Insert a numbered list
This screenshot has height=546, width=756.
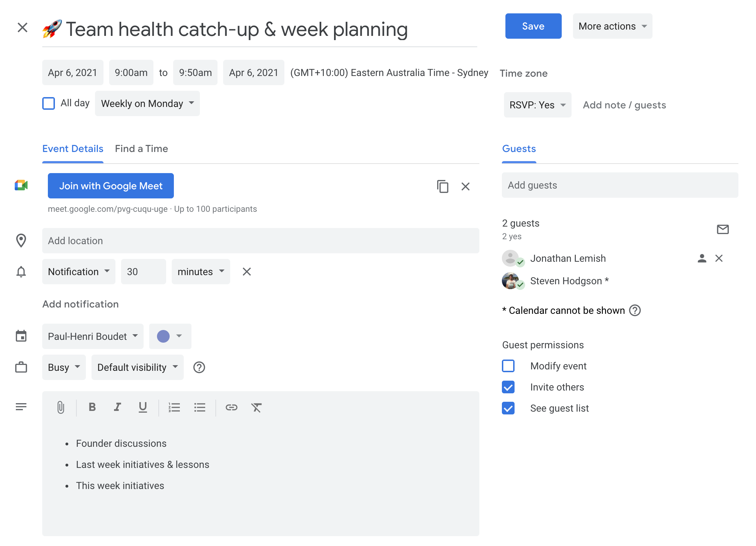point(174,407)
